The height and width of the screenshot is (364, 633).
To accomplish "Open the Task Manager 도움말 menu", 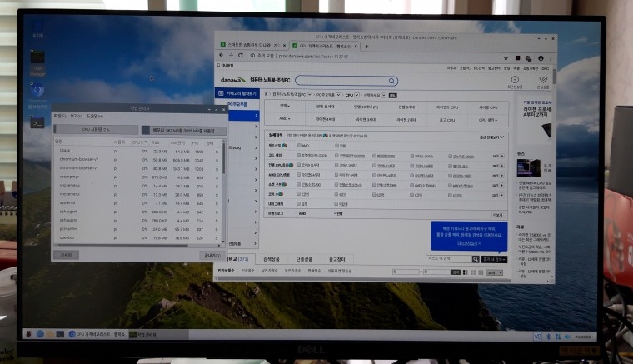I will pyautogui.click(x=95, y=117).
